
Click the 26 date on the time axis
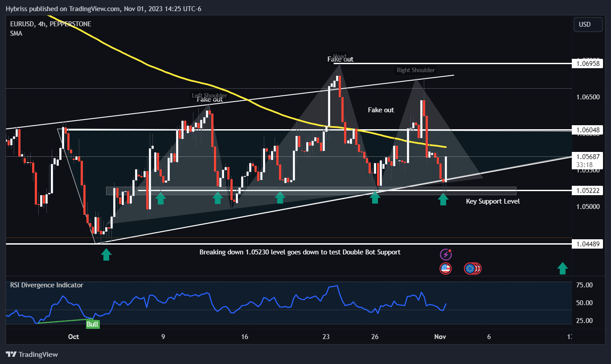(375, 337)
